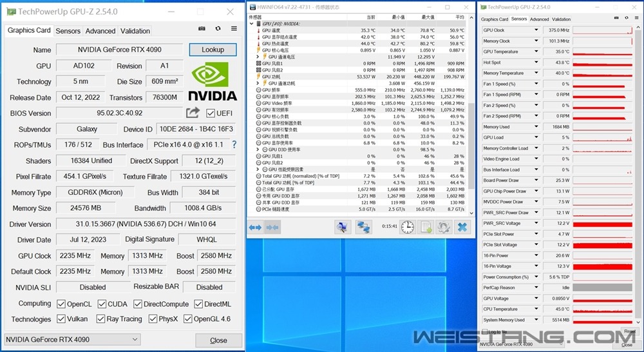The width and height of the screenshot is (644, 352).
Task: Take a screenshot with left GPU-Z camera icon
Action: 202,28
